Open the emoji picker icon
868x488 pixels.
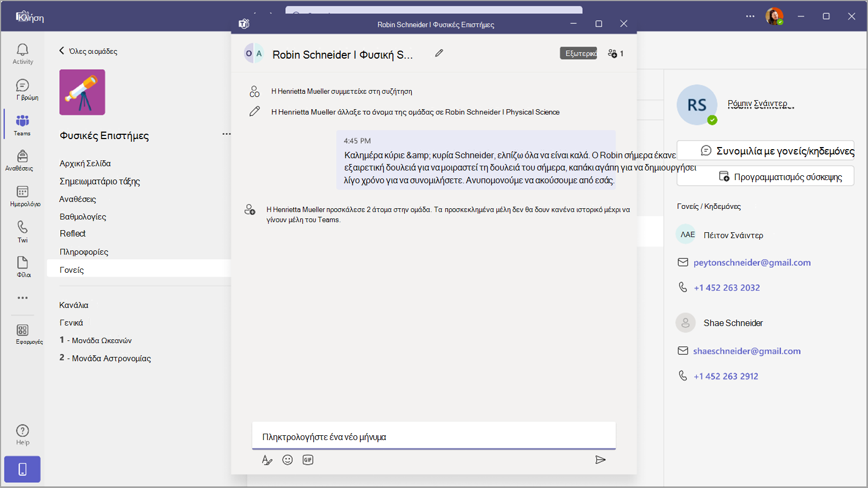pyautogui.click(x=287, y=460)
